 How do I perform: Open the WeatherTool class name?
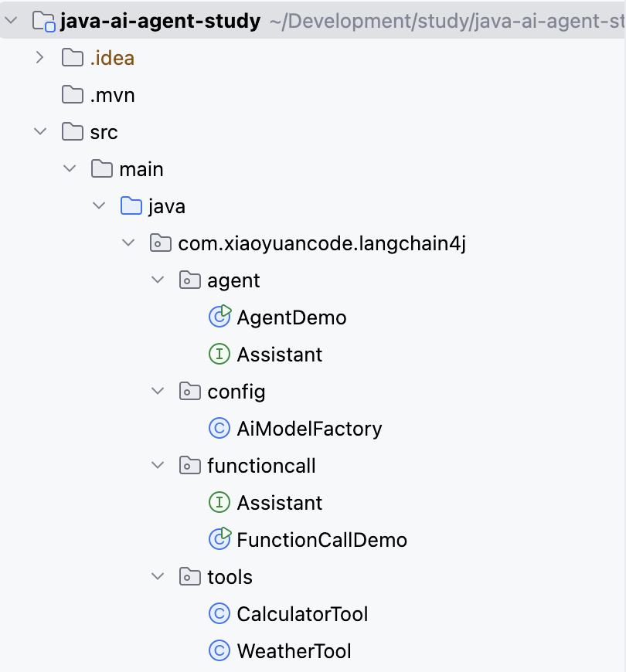[x=294, y=651]
